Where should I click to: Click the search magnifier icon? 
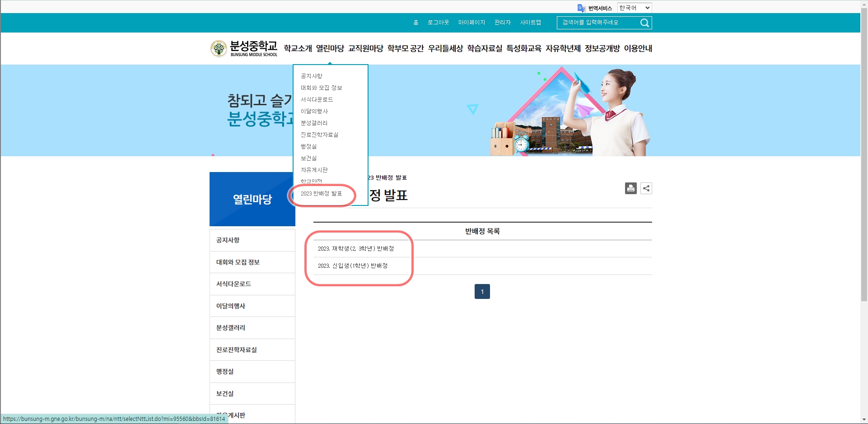click(644, 23)
